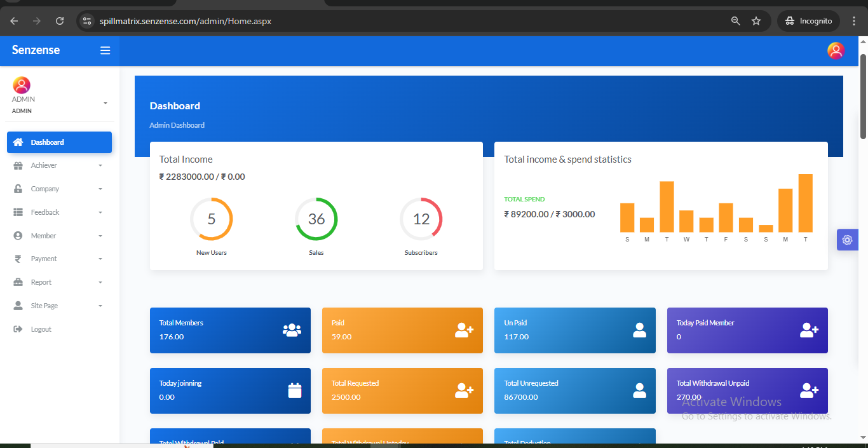This screenshot has height=448, width=868.
Task: Click the Site Page person icon
Action: click(x=18, y=306)
